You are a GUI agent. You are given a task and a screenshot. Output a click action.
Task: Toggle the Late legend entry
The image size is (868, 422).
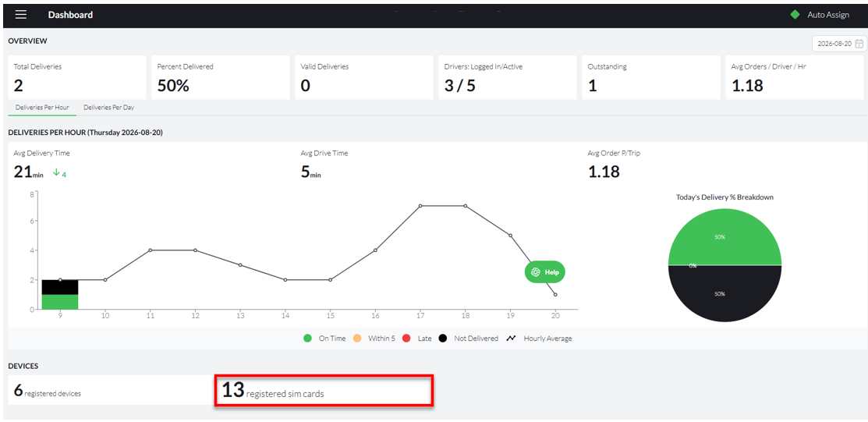416,339
